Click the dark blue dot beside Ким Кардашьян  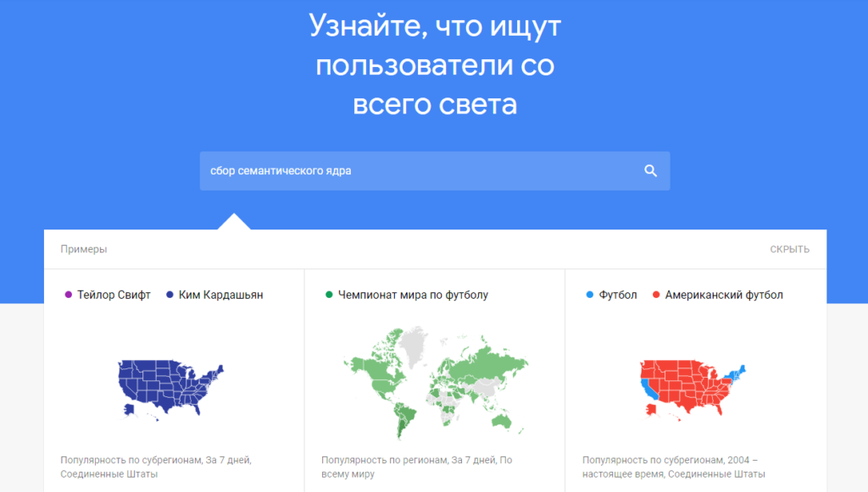pyautogui.click(x=170, y=295)
